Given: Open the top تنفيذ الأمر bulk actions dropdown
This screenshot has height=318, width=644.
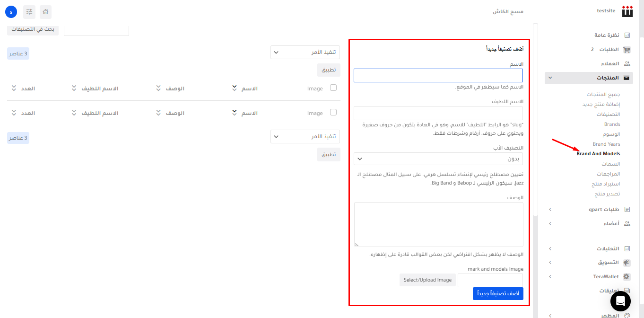Looking at the screenshot, I should [305, 52].
